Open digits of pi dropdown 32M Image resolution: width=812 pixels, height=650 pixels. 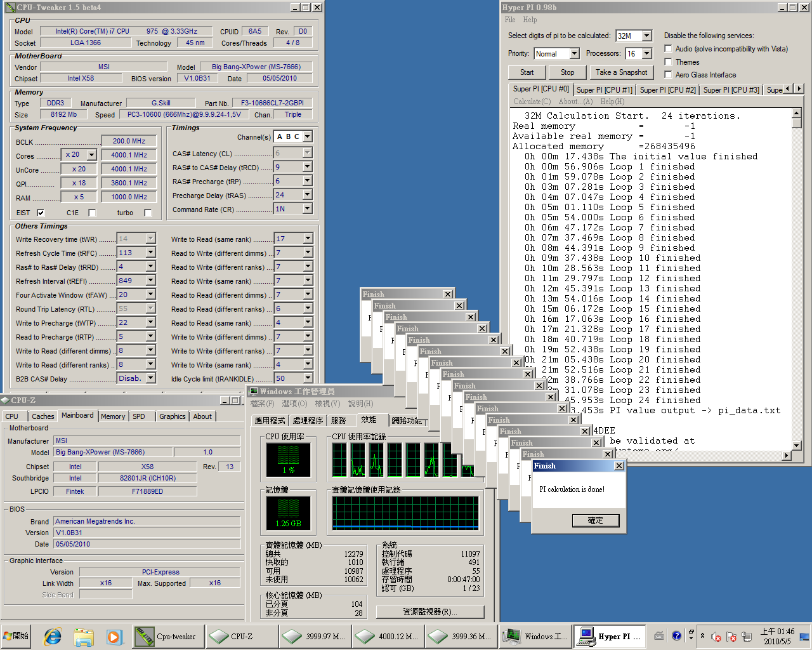tap(646, 36)
